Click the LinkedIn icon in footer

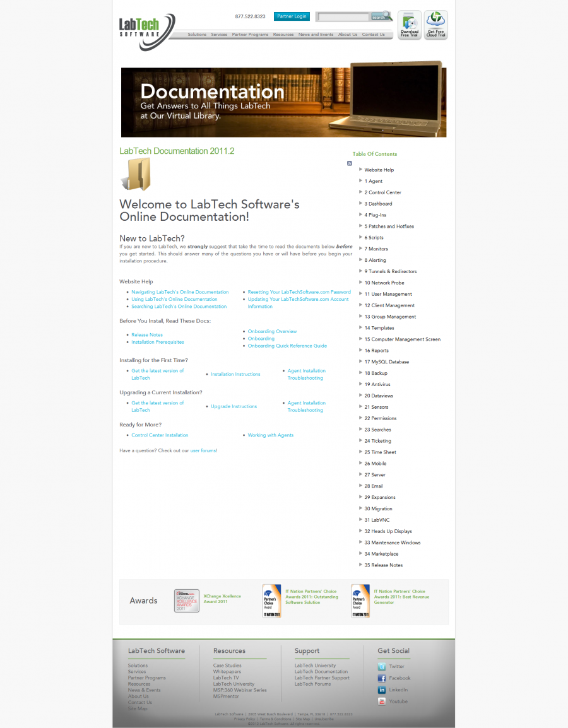pyautogui.click(x=382, y=690)
